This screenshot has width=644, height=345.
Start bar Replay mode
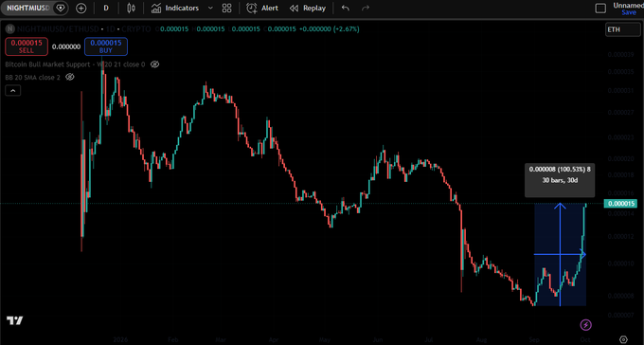point(307,8)
